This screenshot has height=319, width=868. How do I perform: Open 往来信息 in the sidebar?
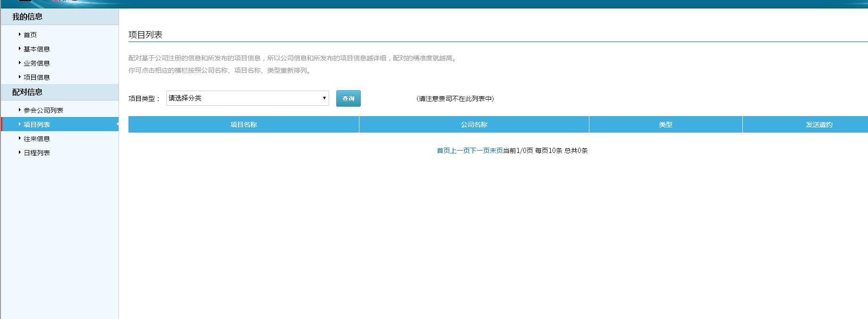pyautogui.click(x=36, y=139)
